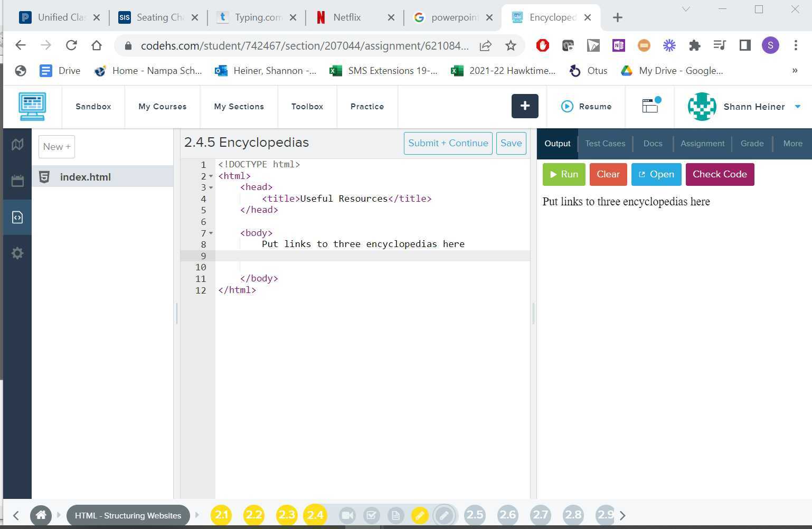Open settings via the gear icon
Screen dimensions: 812x529
coord(17,253)
